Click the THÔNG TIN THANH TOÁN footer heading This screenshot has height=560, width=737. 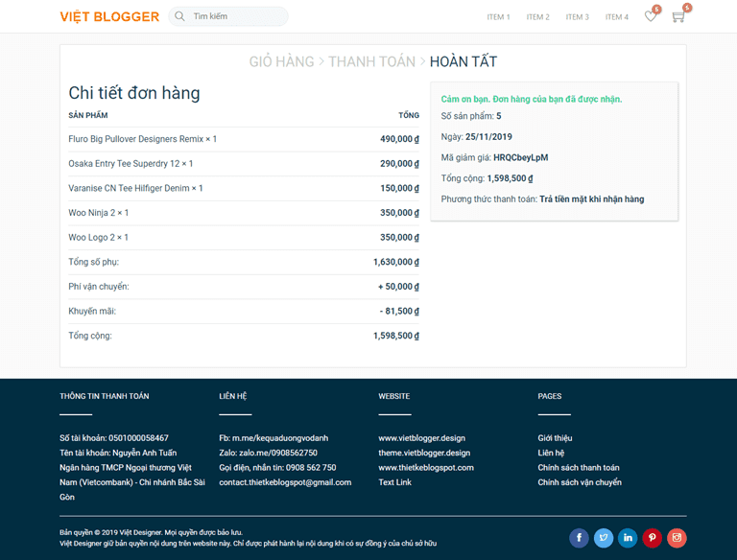[105, 396]
